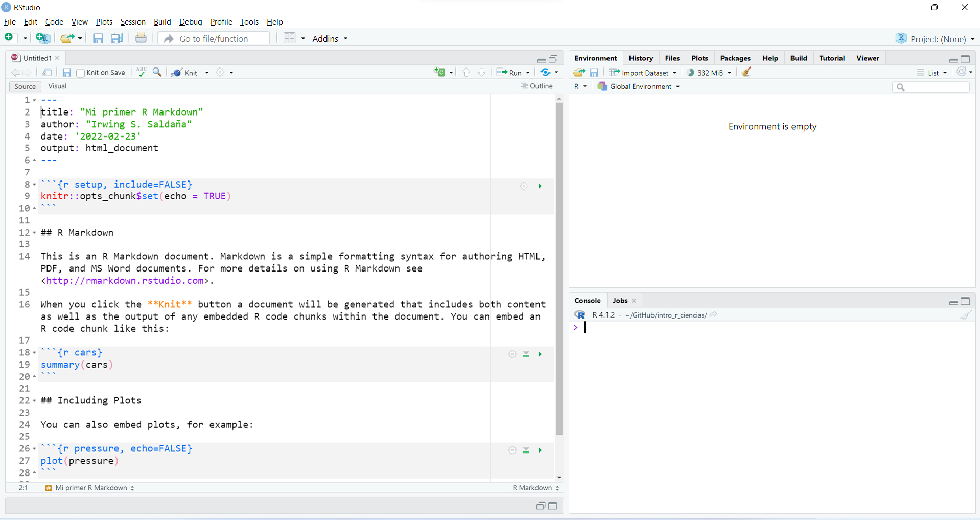Collapse the R Markdown section at line 12
The width and height of the screenshot is (980, 520).
[34, 233]
